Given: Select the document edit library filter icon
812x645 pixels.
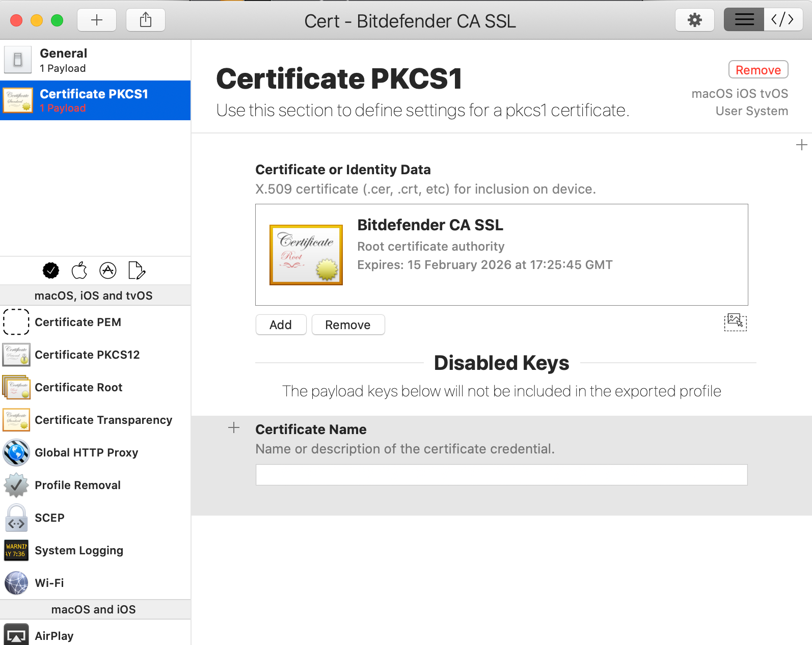Looking at the screenshot, I should [x=137, y=271].
